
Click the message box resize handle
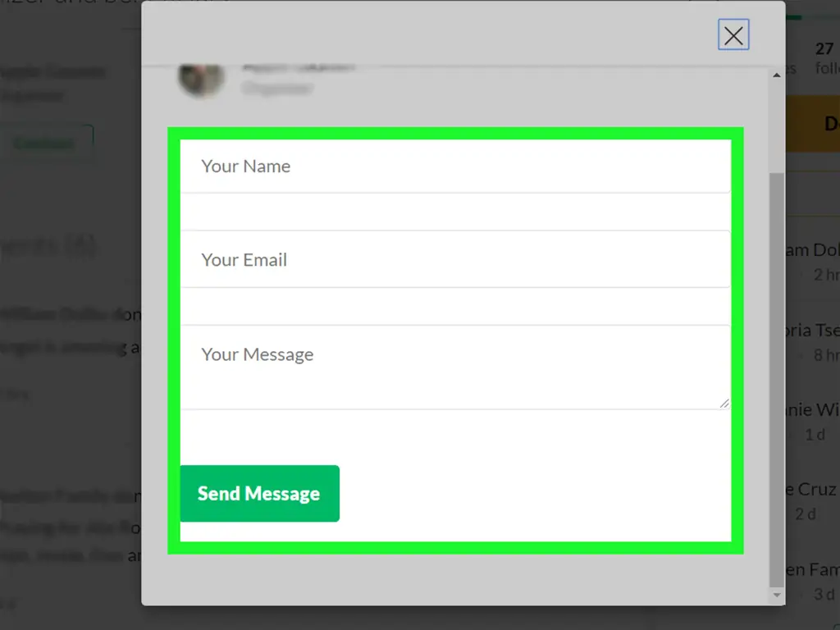click(x=724, y=403)
